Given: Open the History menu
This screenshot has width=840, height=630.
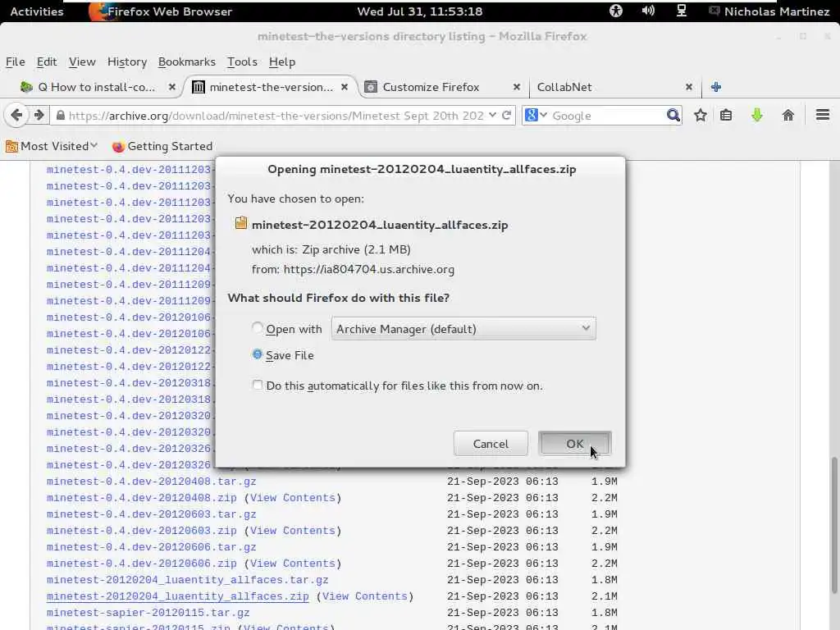Looking at the screenshot, I should 127,62.
